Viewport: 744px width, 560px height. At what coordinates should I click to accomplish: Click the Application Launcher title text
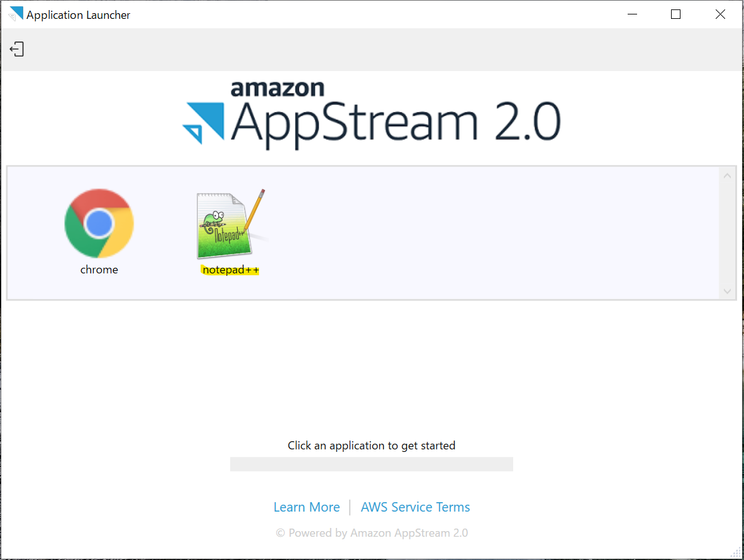[x=78, y=14]
